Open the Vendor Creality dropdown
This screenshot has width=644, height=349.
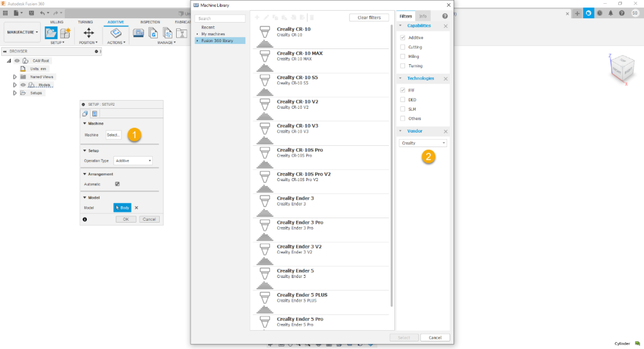(x=423, y=143)
